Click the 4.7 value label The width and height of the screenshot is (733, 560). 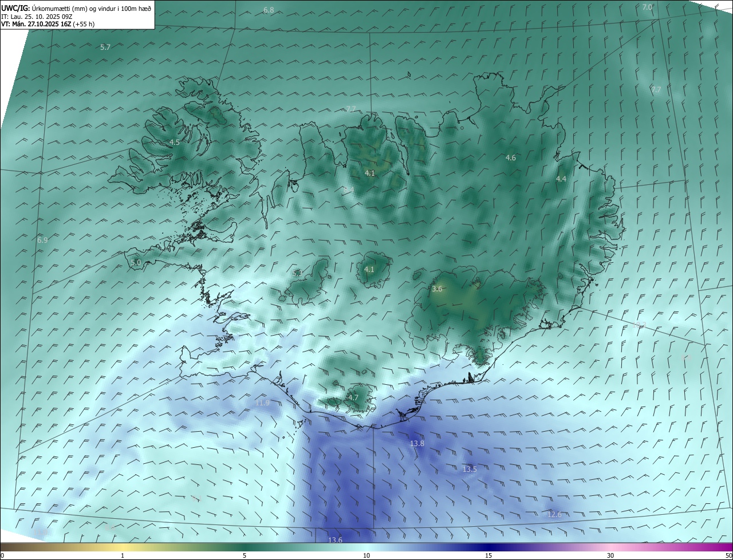[353, 398]
